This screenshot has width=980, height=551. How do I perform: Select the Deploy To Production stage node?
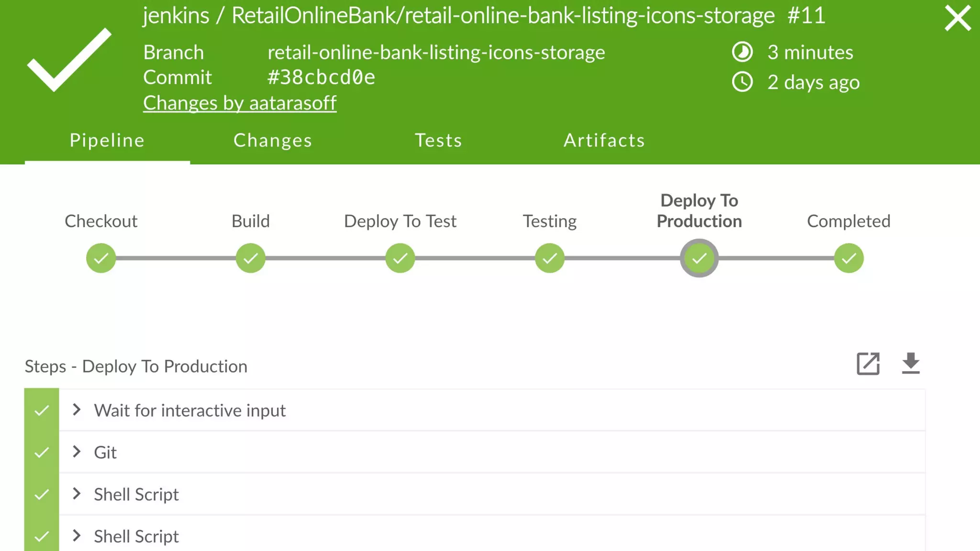pyautogui.click(x=699, y=258)
